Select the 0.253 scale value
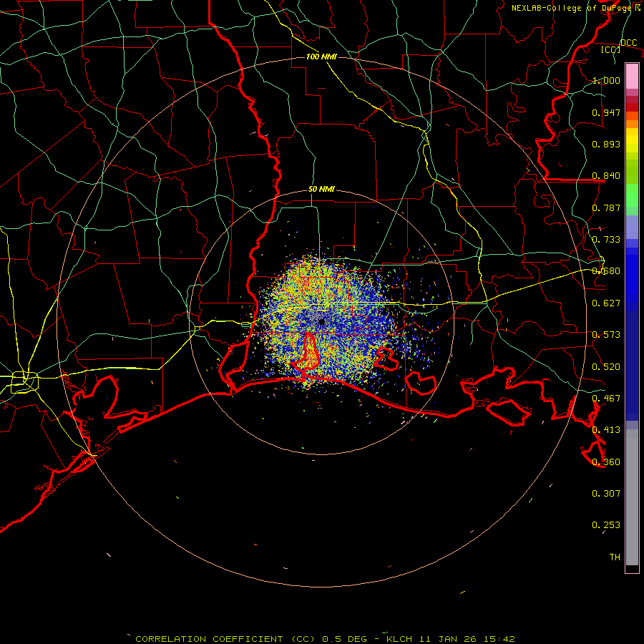The width and height of the screenshot is (644, 644). pyautogui.click(x=606, y=525)
